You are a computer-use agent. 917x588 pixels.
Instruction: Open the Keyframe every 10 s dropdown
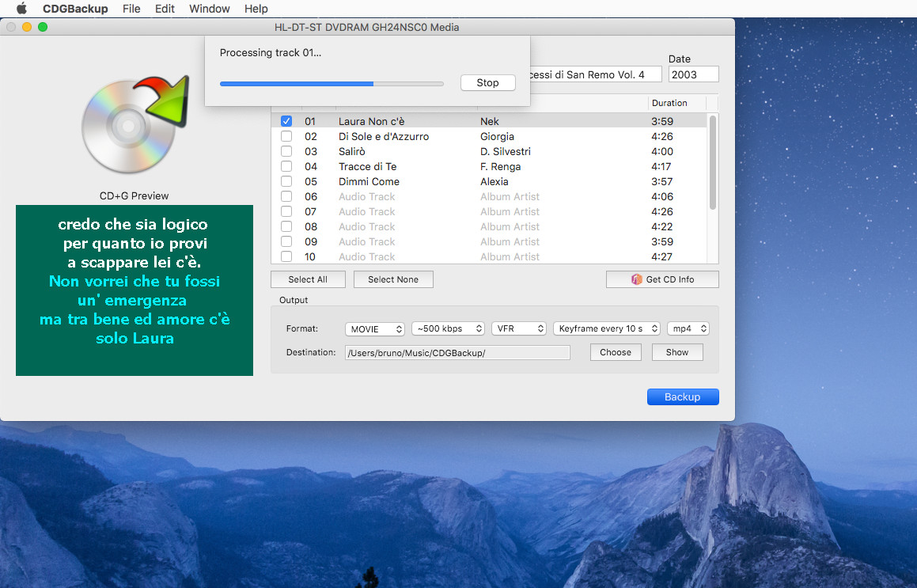point(607,328)
